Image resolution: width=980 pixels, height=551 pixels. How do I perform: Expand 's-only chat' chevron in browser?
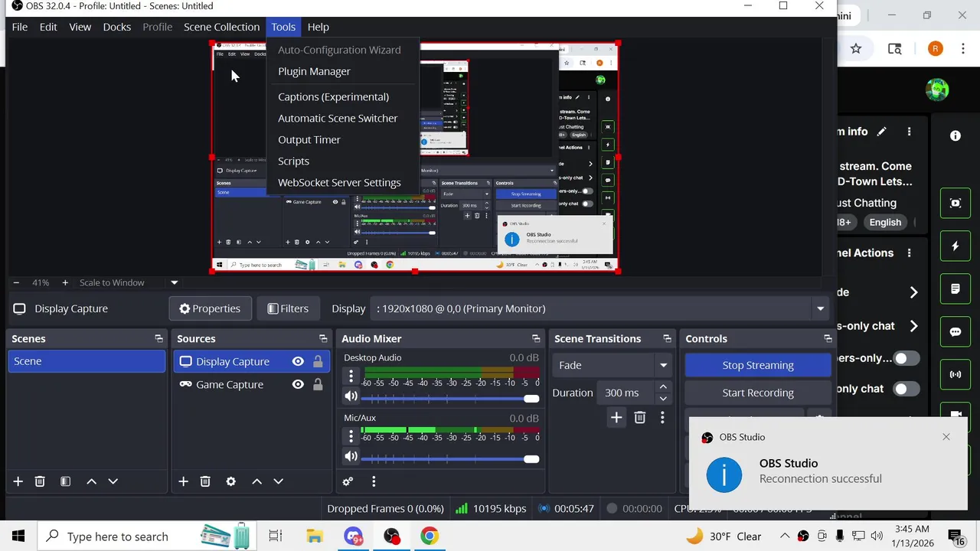[913, 326]
